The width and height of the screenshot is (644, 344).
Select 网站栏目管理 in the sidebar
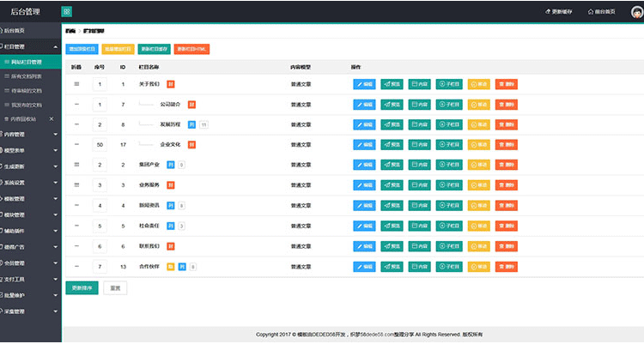tap(31, 62)
